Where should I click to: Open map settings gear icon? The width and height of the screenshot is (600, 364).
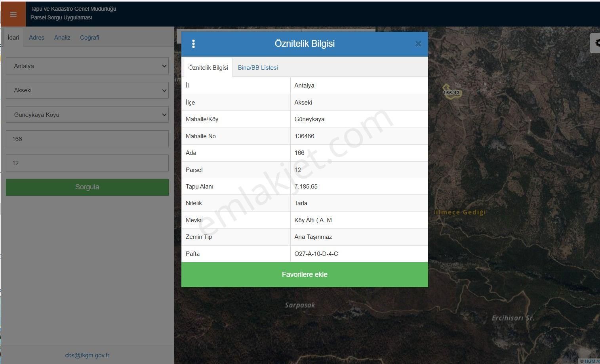click(596, 43)
